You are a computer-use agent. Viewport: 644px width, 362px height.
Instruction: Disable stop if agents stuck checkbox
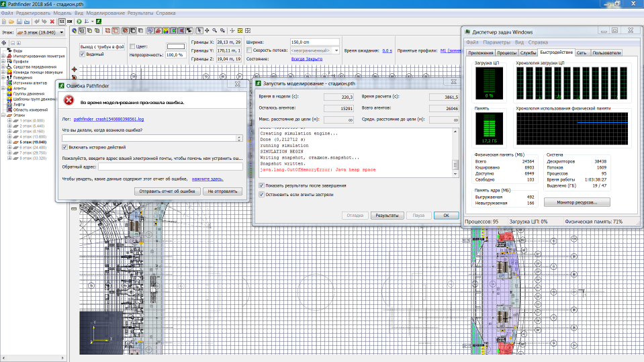[x=262, y=194]
